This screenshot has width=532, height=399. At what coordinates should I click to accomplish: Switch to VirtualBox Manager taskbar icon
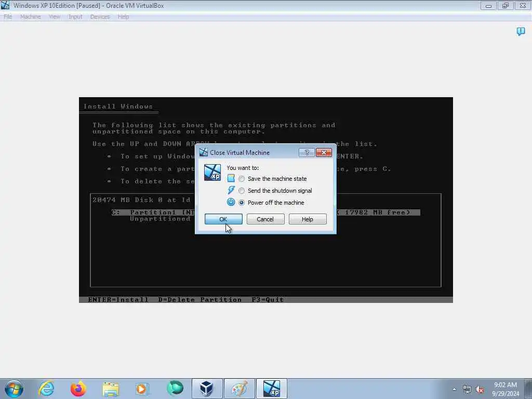pos(207,389)
